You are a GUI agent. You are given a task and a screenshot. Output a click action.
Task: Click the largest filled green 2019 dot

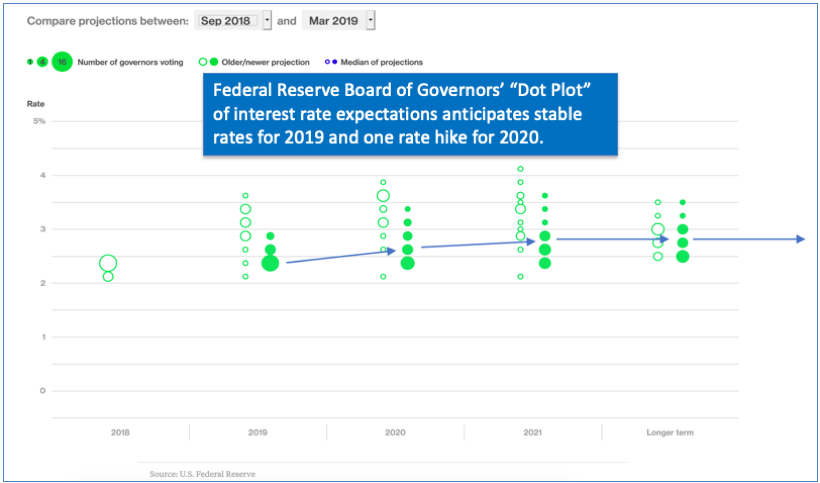[x=270, y=263]
